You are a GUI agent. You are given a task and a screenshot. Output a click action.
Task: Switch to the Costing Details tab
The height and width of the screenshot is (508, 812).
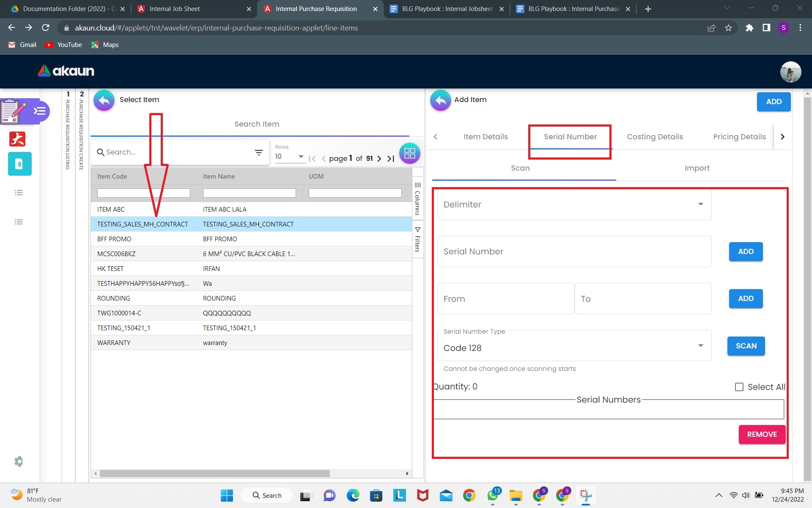point(654,137)
